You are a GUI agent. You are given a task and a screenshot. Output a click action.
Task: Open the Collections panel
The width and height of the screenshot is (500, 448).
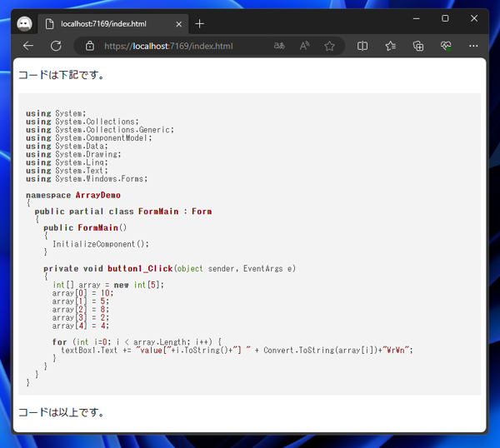pyautogui.click(x=418, y=46)
